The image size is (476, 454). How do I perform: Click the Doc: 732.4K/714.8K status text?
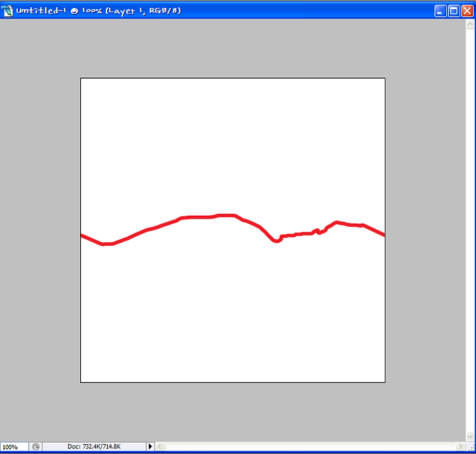coord(94,447)
